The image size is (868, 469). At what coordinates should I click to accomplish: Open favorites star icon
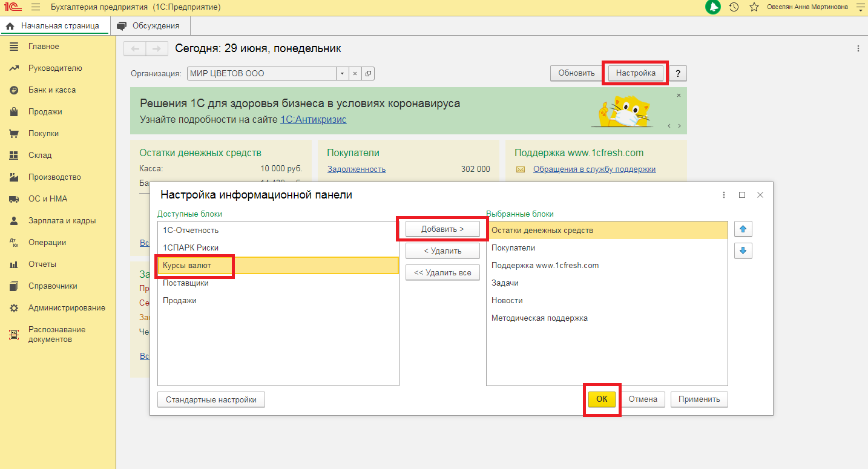754,7
